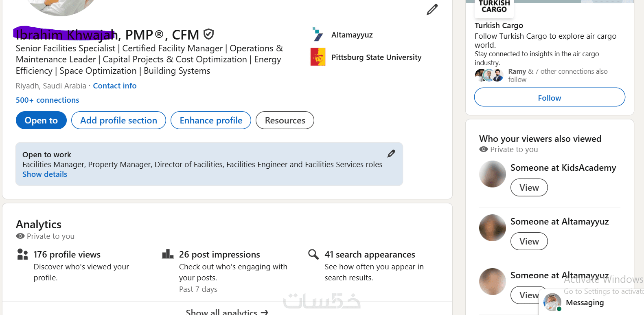Click Add profile section button
644x315 pixels.
tap(118, 121)
